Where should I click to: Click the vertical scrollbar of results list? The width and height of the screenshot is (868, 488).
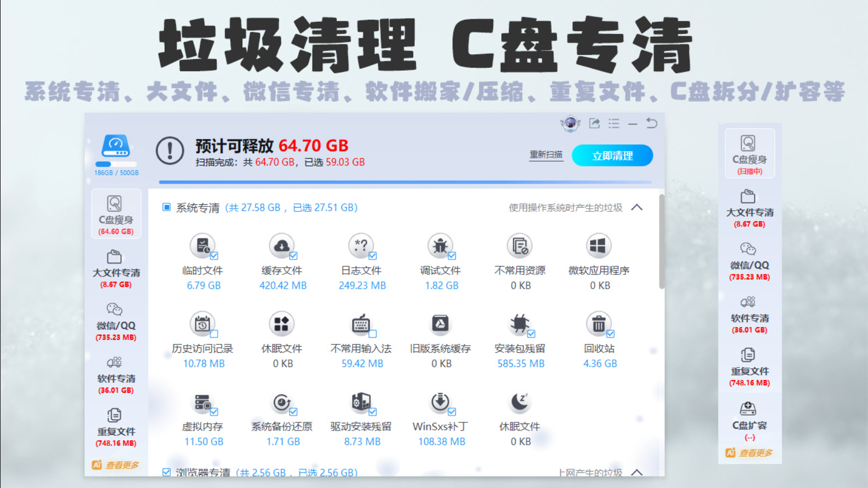coord(662,241)
